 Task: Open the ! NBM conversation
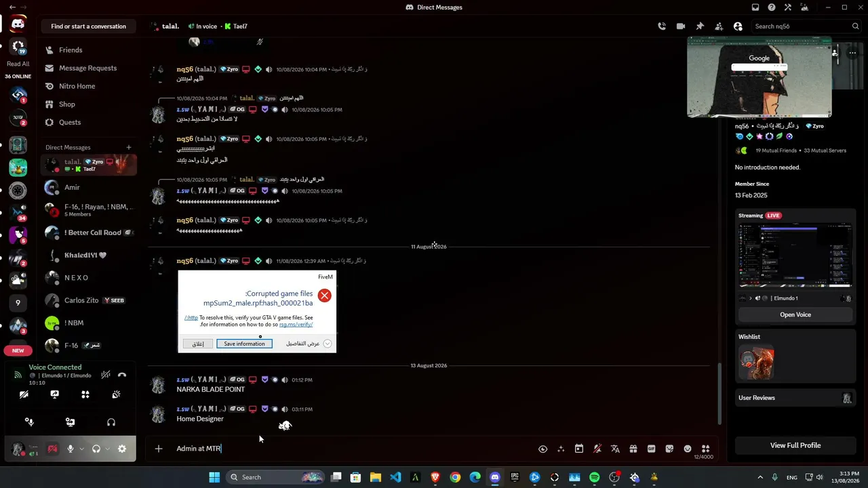tap(89, 323)
